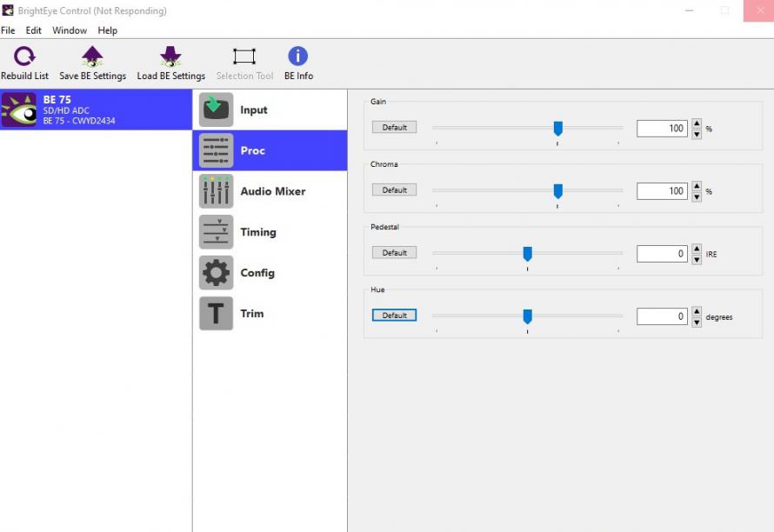This screenshot has width=774, height=532.
Task: Increase Hue with the up arrow
Action: click(x=697, y=312)
